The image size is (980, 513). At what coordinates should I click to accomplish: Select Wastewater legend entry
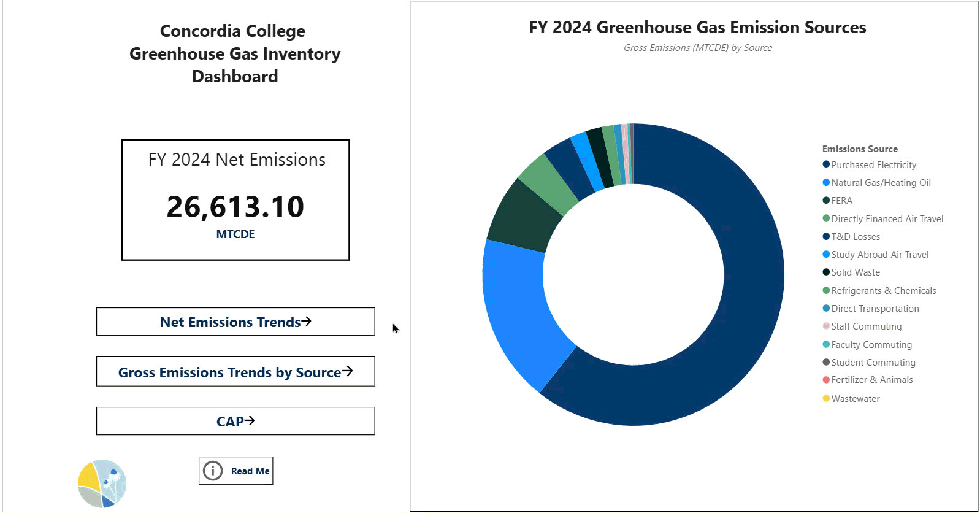pos(855,399)
